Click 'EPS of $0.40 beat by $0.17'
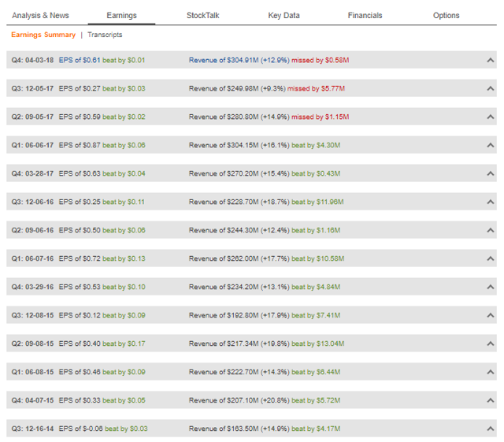 point(102,344)
